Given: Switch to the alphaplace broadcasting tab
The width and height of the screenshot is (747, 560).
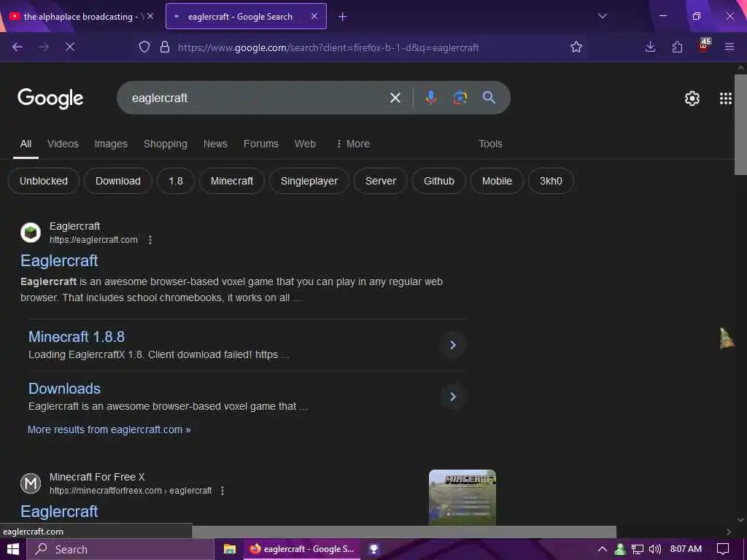Looking at the screenshot, I should tap(77, 17).
